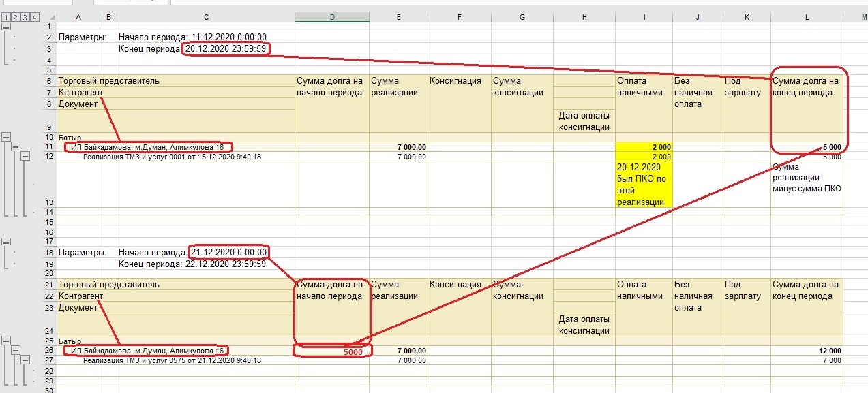Collapse the Батыр group at row 25
868x393 pixels.
tap(6, 341)
